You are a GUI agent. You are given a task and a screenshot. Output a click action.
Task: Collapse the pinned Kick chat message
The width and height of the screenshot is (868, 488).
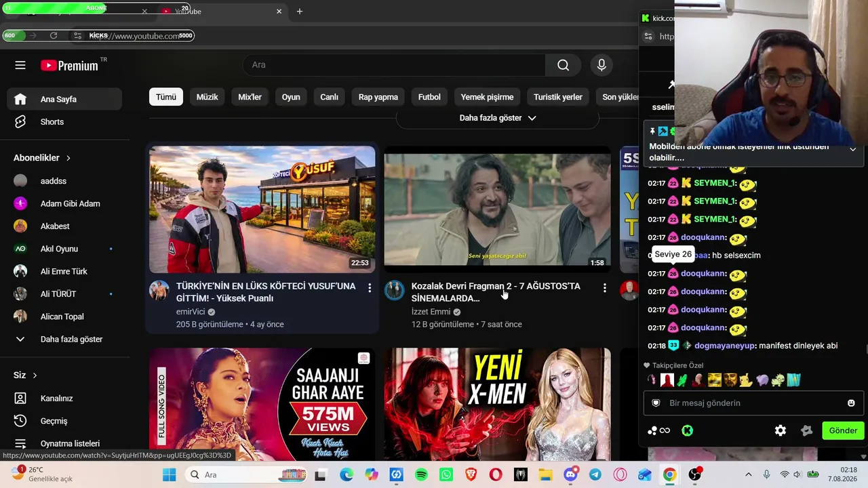click(852, 149)
